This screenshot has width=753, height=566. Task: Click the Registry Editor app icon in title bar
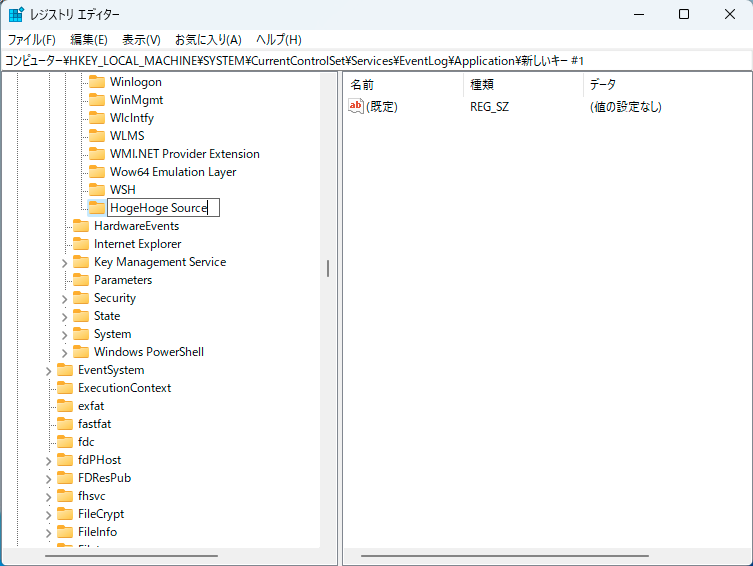[x=17, y=14]
